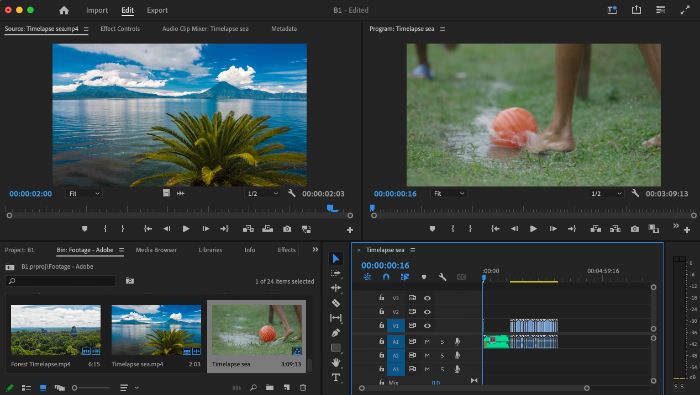
Task: Click Lift button in Program monitor
Action: click(596, 229)
